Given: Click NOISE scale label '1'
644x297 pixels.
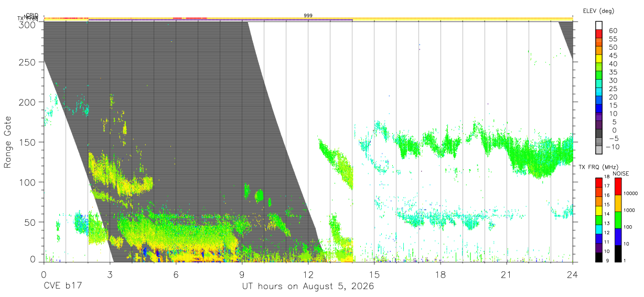Looking at the screenshot, I should pyautogui.click(x=626, y=261).
